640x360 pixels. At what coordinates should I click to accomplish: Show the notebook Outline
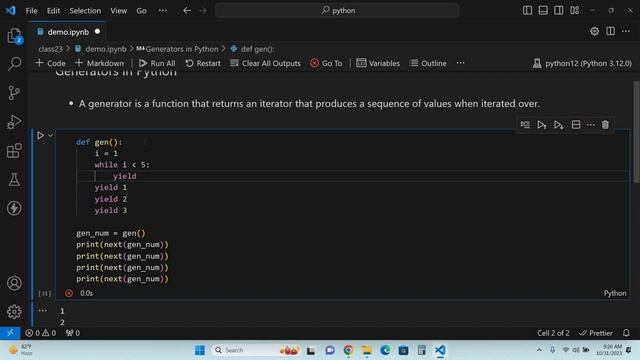tap(428, 63)
